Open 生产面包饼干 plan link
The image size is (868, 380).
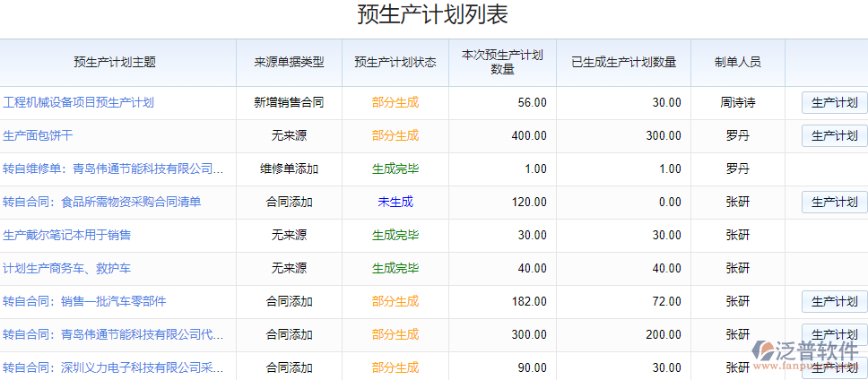tap(38, 135)
